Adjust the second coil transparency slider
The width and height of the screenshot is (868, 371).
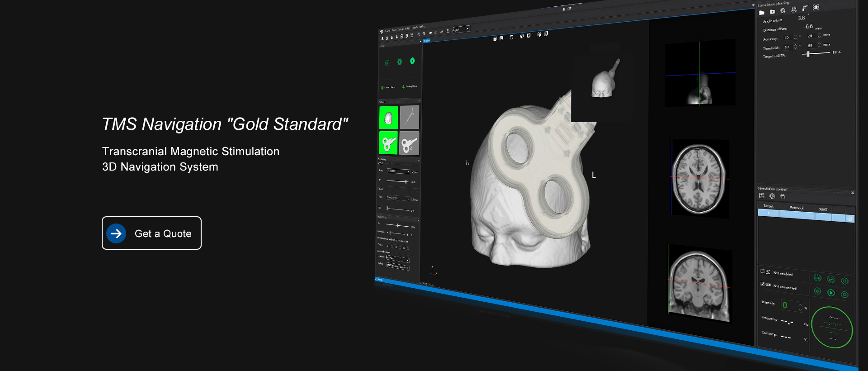(x=398, y=209)
